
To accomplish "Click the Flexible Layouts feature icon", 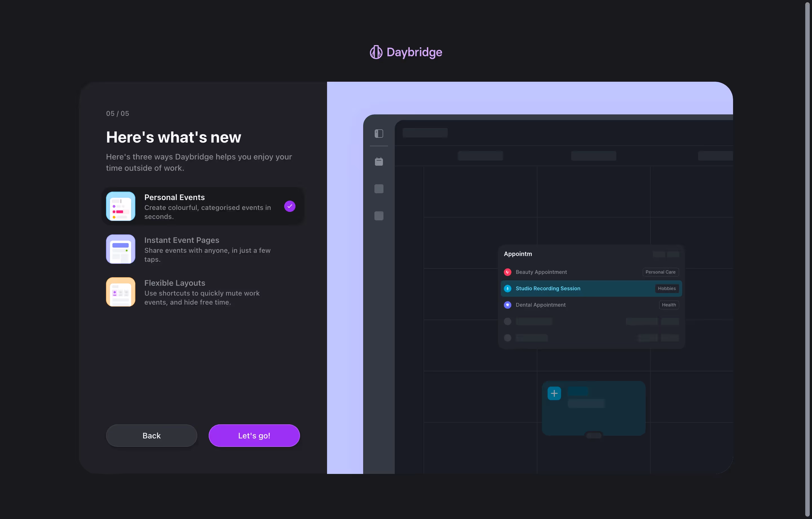I will tap(120, 292).
